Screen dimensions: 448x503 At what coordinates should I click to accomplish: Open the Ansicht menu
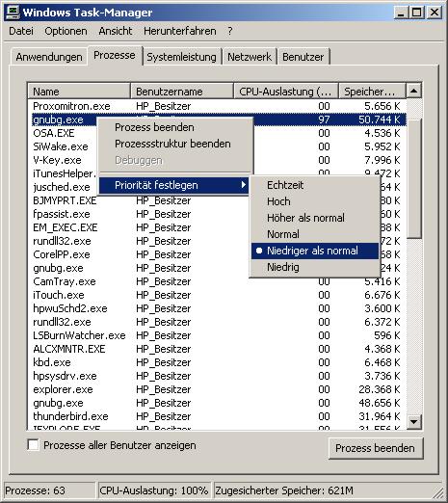click(x=116, y=31)
